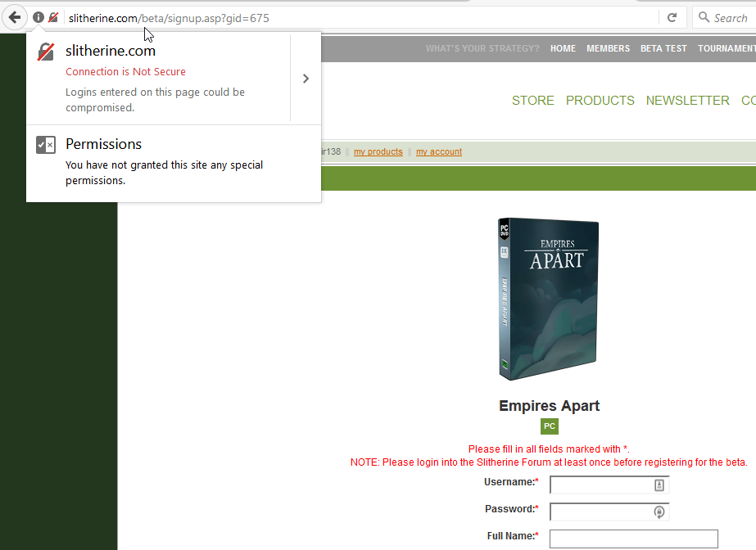The width and height of the screenshot is (756, 550).
Task: Focus the Full Name input field
Action: point(633,539)
